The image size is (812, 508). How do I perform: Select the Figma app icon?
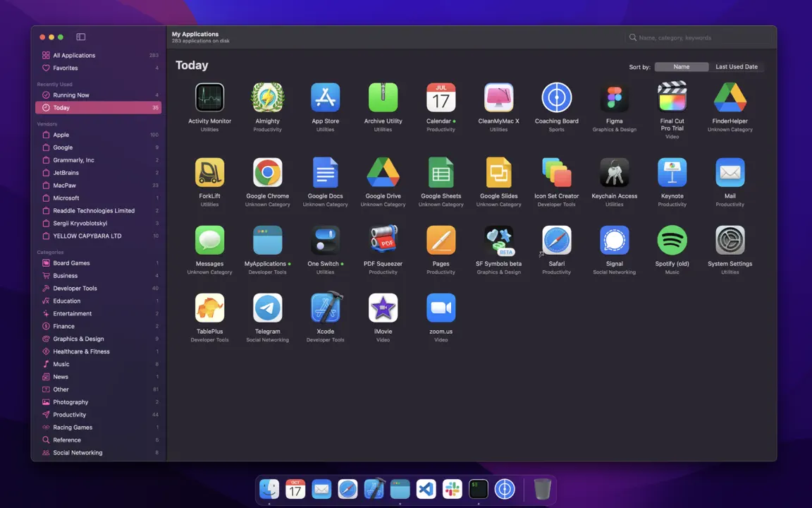614,97
